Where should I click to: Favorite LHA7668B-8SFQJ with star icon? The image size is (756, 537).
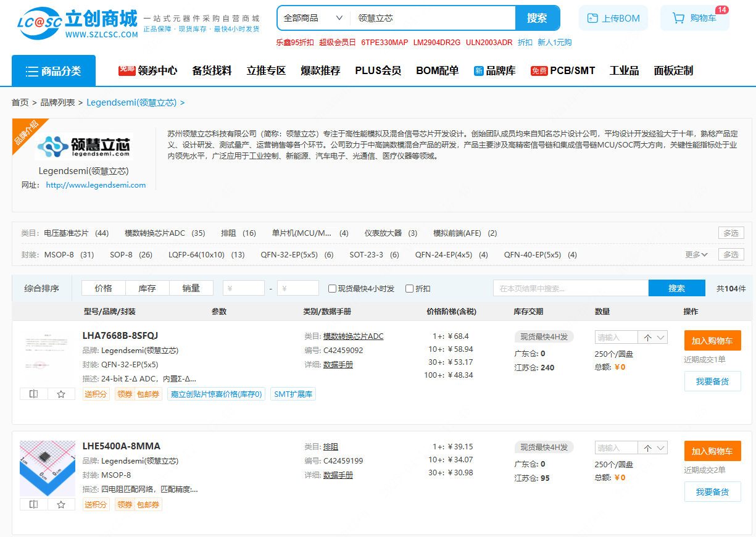click(61, 394)
